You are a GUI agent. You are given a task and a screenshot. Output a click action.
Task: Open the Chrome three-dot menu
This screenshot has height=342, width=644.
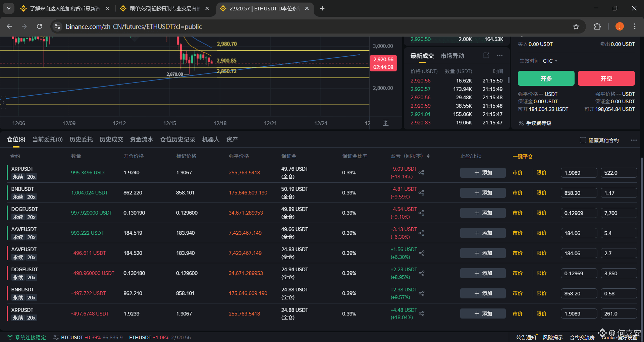[x=635, y=26]
